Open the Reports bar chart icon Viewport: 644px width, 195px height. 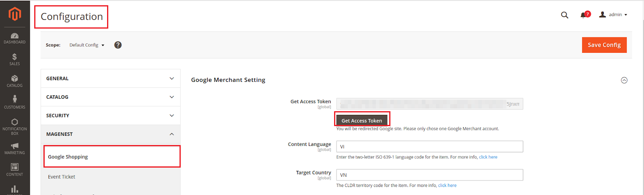[x=14, y=189]
